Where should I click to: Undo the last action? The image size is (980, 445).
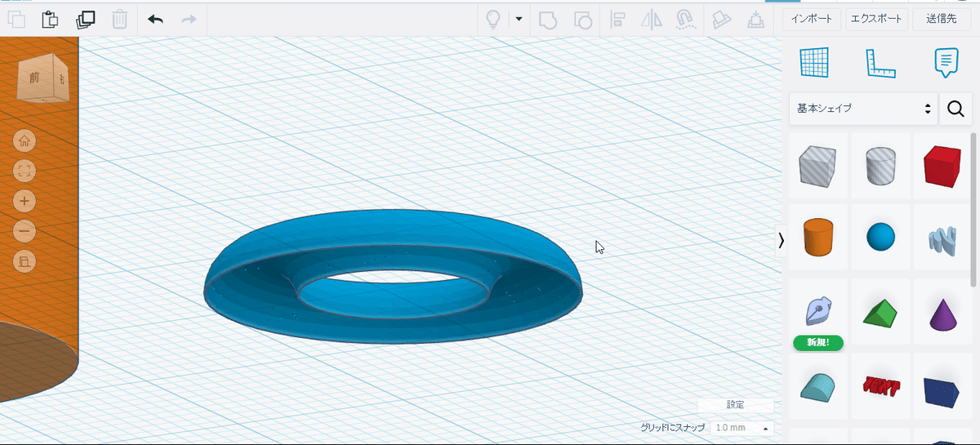click(x=155, y=19)
